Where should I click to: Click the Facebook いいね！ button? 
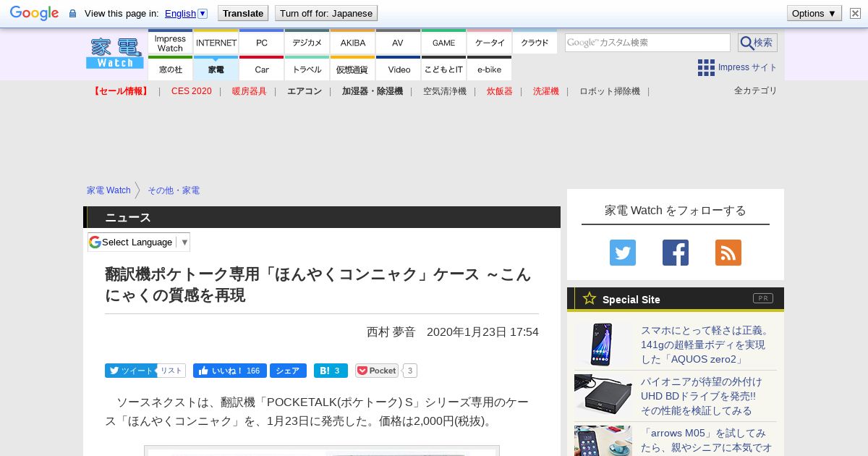pyautogui.click(x=230, y=371)
